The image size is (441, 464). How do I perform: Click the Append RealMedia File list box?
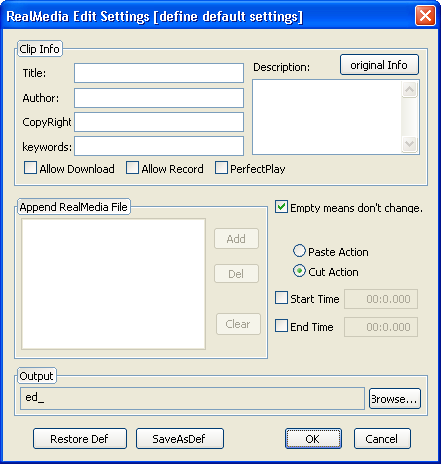113,284
